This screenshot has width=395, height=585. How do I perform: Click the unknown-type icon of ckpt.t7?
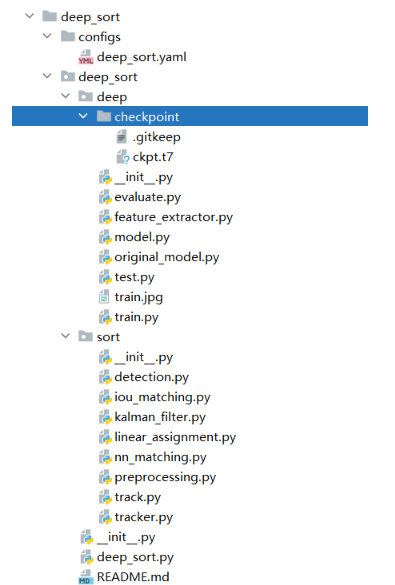coord(123,157)
